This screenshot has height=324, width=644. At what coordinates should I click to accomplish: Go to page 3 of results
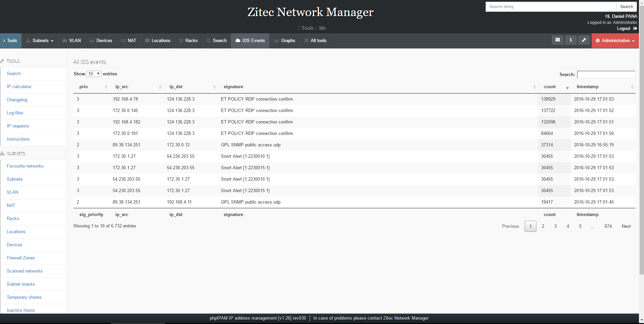point(555,226)
